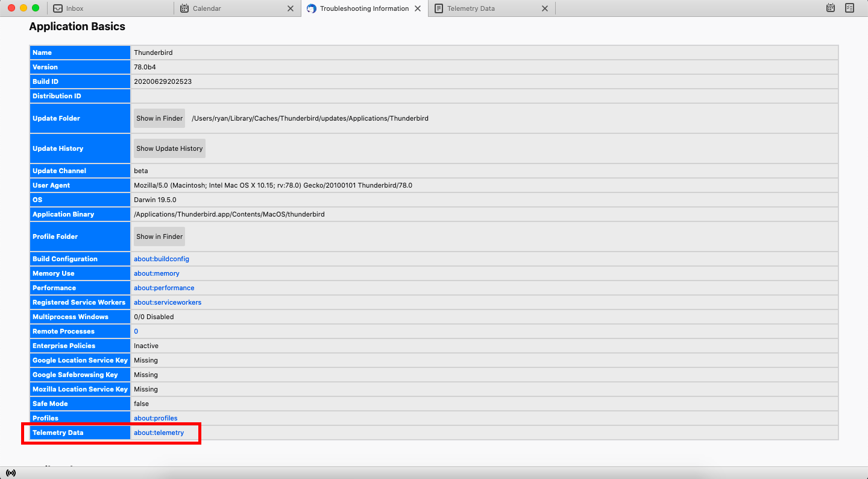Open the about:serviceworkers link
Viewport: 868px width, 479px height.
(x=168, y=302)
